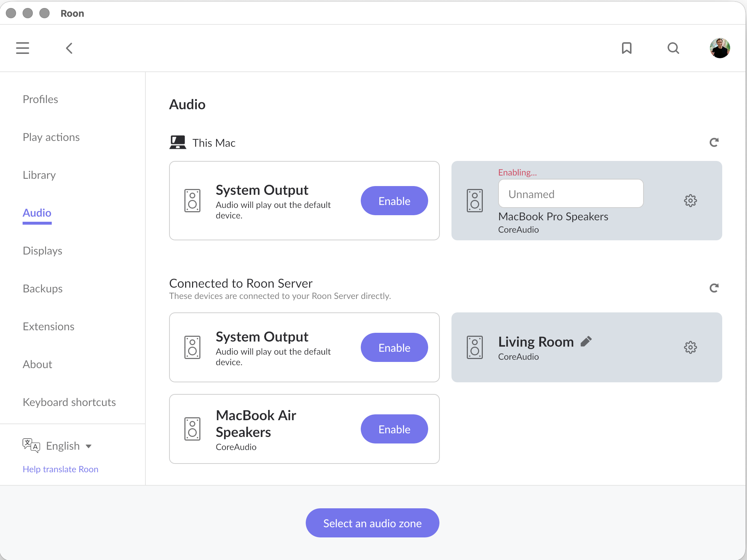The width and height of the screenshot is (747, 560).
Task: Click the Unnamed zone name field
Action: (570, 194)
